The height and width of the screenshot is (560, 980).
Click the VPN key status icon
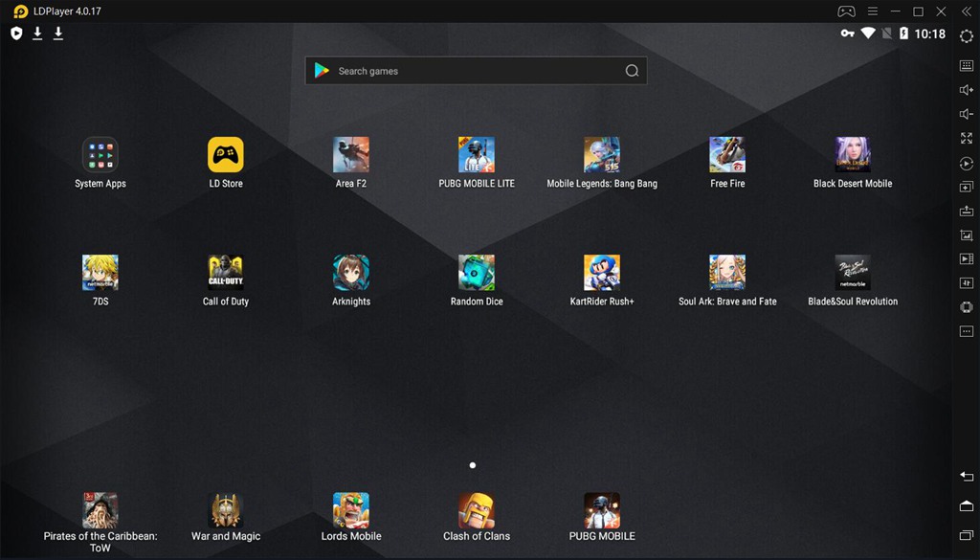848,34
